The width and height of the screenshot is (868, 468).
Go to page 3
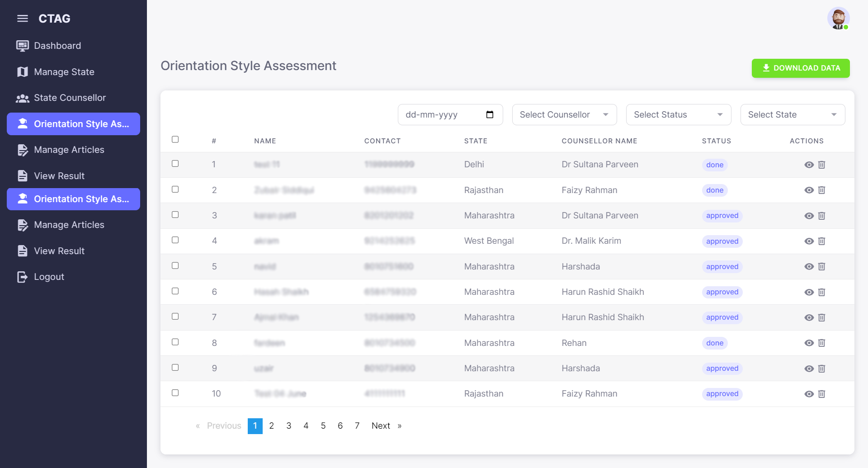point(289,426)
